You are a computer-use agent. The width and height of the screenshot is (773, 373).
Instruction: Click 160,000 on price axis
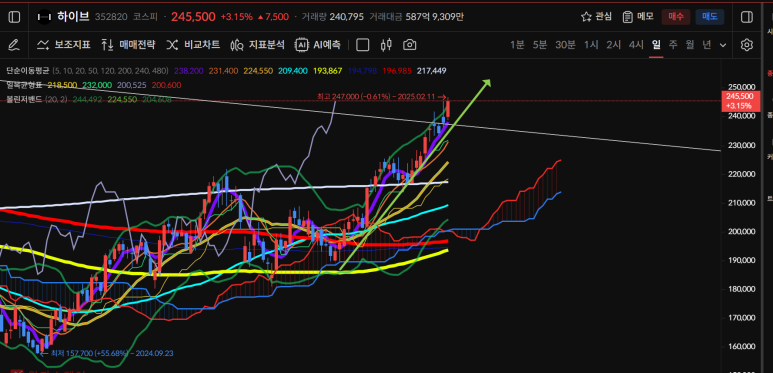pos(740,347)
